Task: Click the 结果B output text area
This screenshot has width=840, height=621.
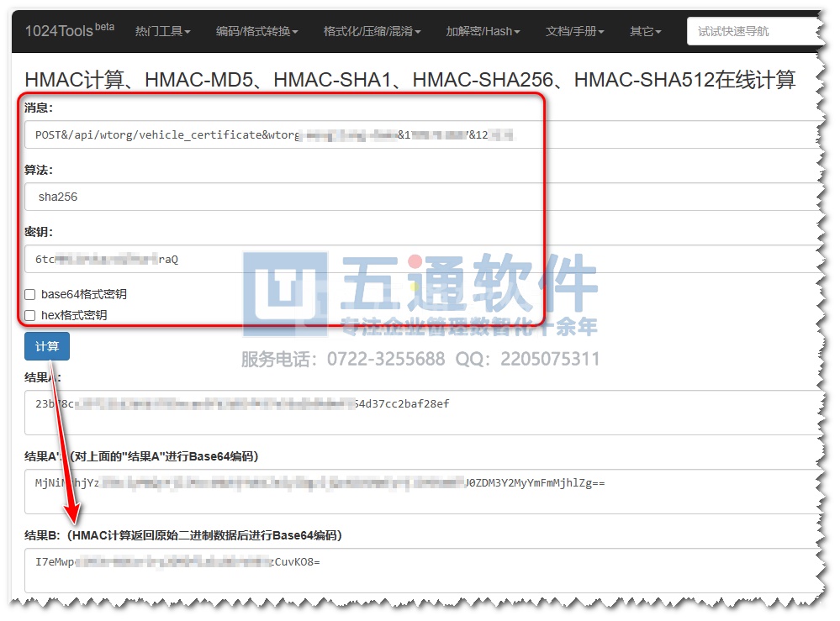Action: (423, 570)
